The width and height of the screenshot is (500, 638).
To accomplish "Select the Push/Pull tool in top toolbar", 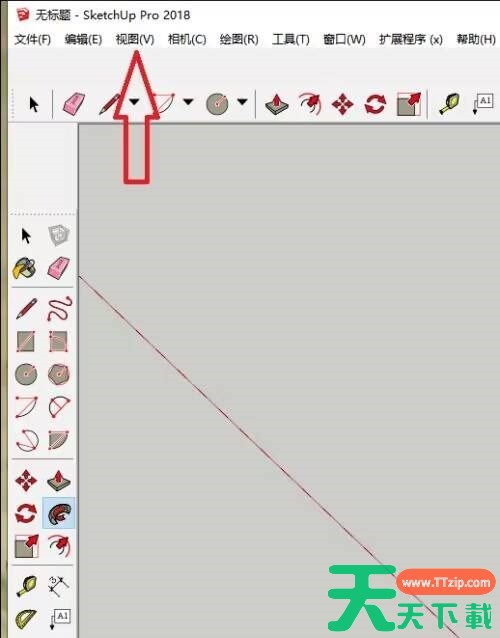I will point(277,104).
